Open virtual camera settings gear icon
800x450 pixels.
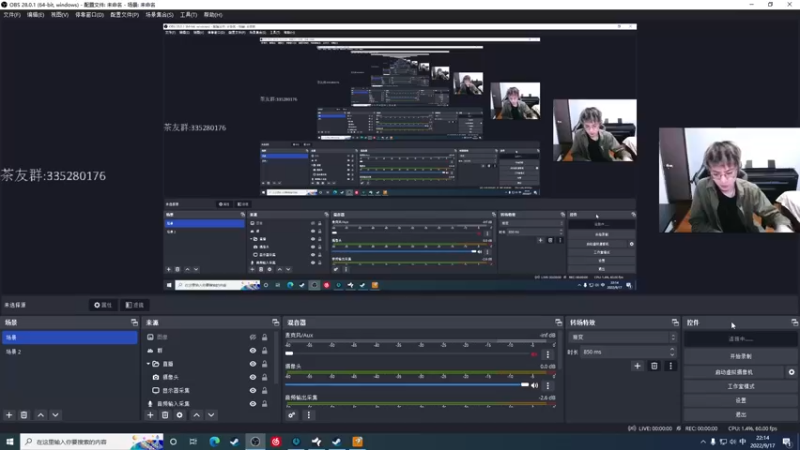tap(791, 372)
